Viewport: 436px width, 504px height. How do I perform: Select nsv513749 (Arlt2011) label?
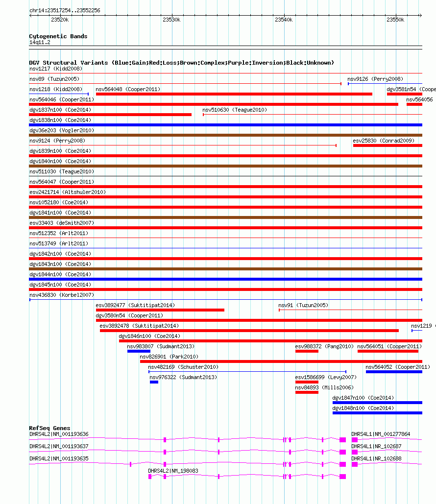point(59,243)
